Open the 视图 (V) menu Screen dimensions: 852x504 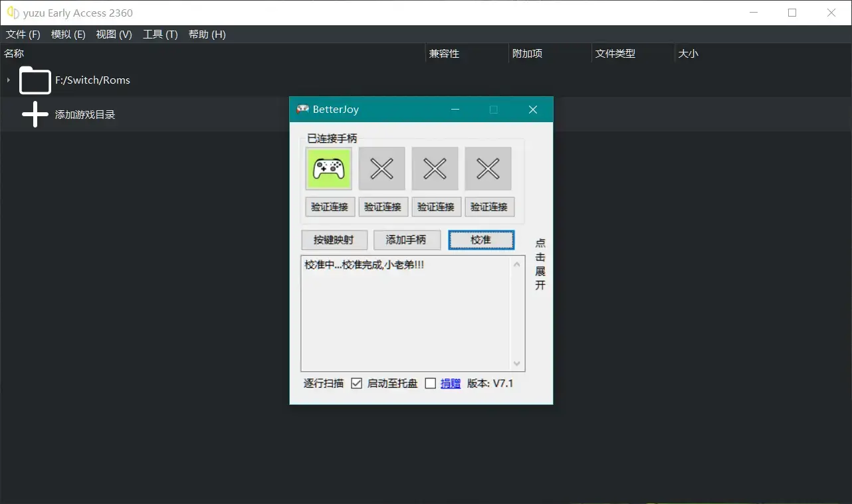click(x=114, y=35)
